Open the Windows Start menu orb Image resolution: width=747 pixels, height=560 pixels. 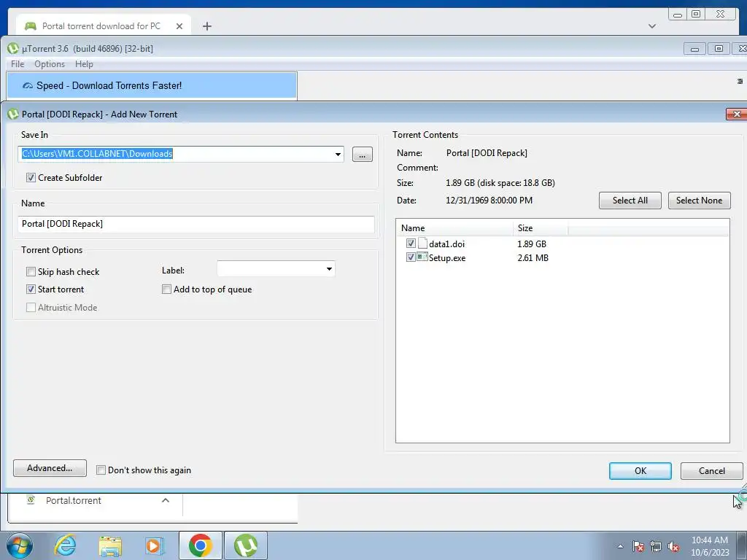tap(20, 545)
